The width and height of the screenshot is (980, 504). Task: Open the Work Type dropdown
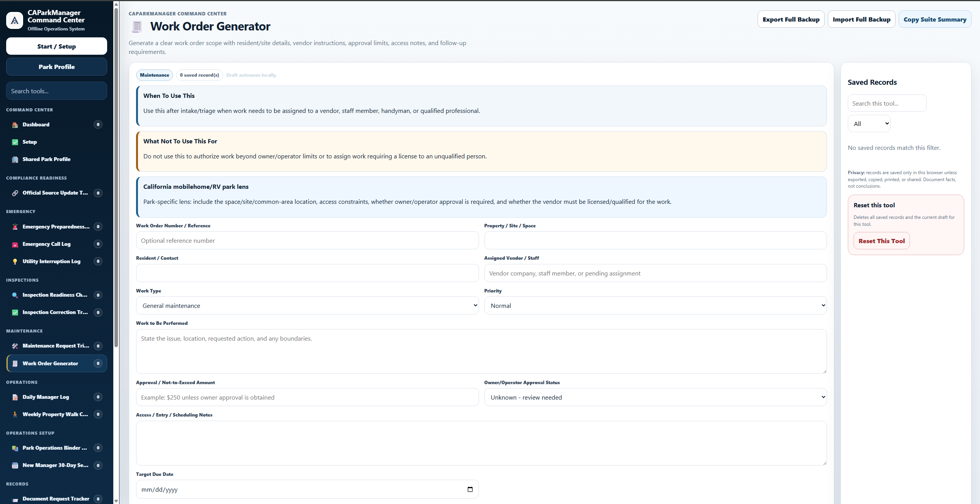[307, 306]
